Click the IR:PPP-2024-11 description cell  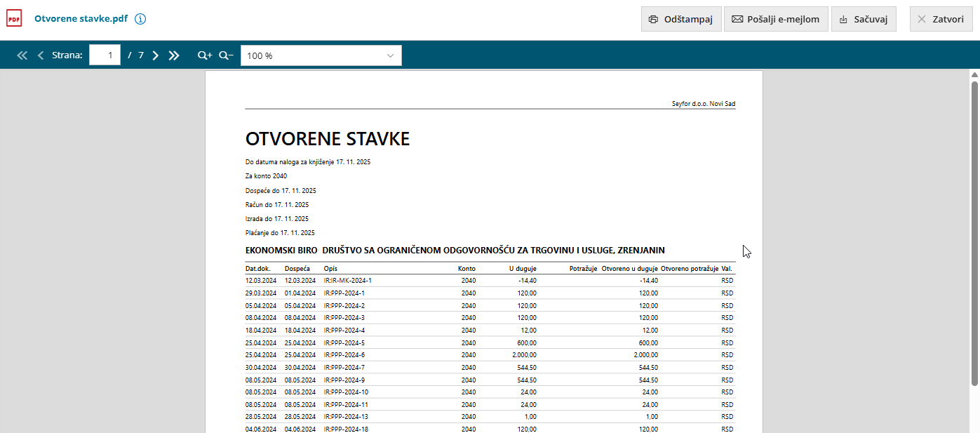point(346,405)
